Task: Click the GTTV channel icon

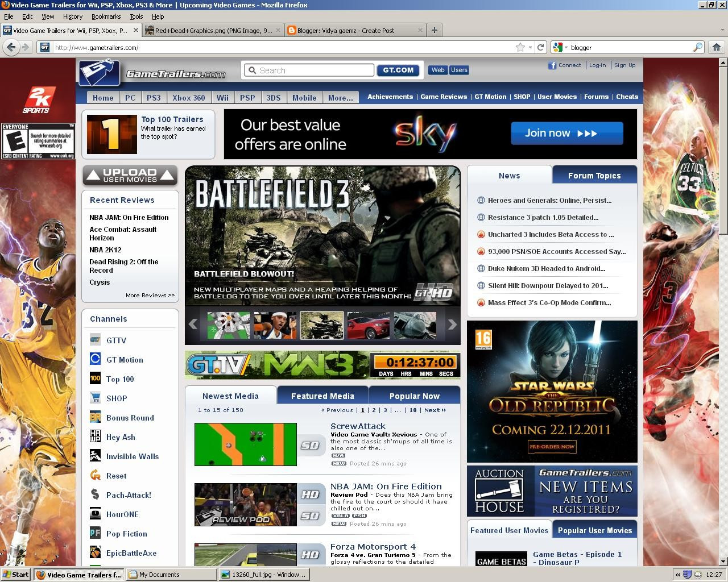Action: 95,339
